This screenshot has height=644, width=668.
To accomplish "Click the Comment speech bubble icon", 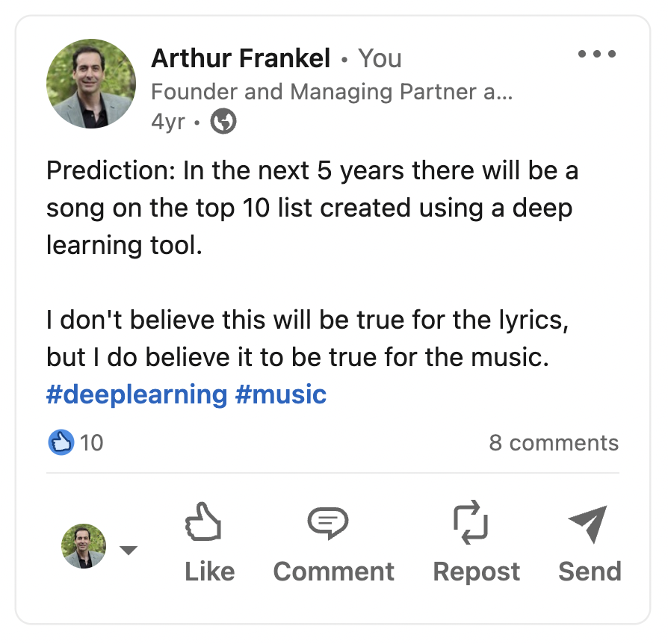I will [328, 522].
